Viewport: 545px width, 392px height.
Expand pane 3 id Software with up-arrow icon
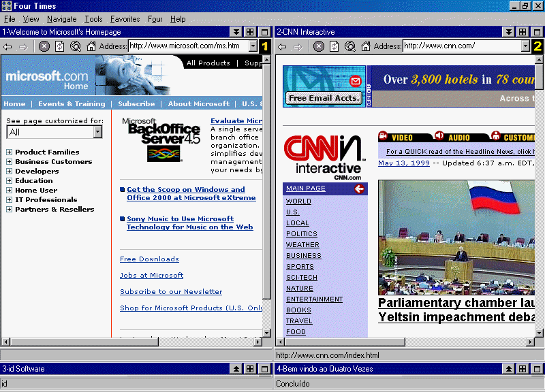[236, 369]
